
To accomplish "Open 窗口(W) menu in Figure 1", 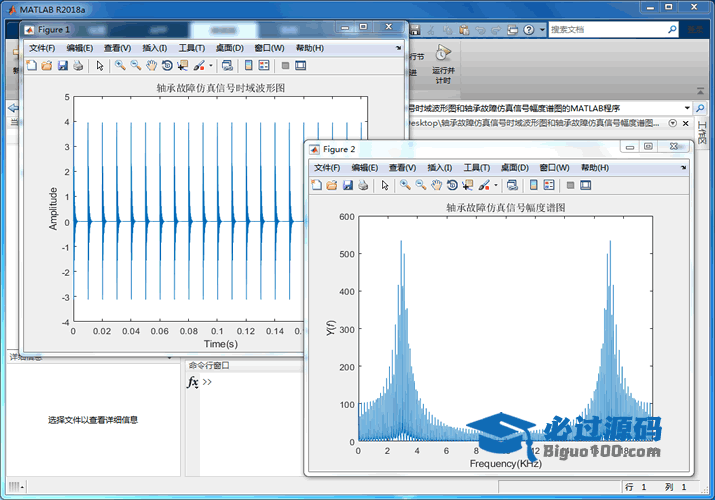I will [269, 48].
